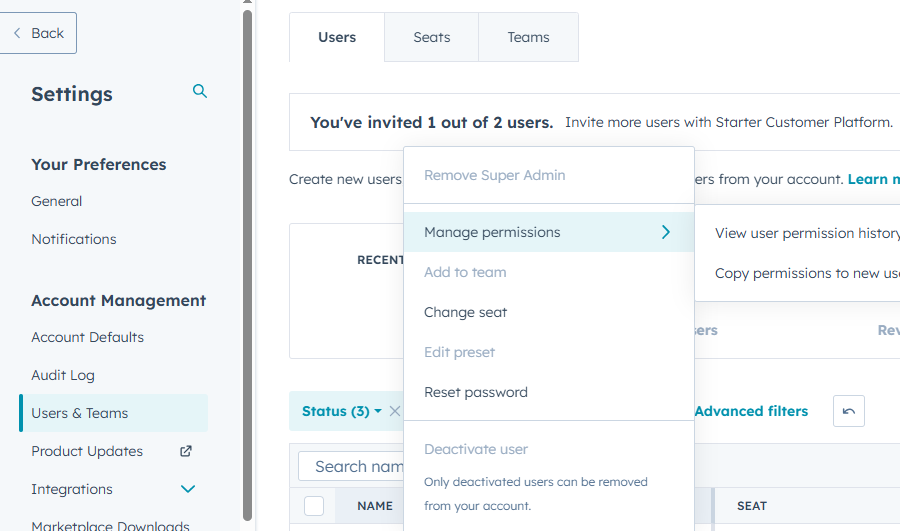900x531 pixels.
Task: Switch to the Teams tab
Action: [528, 37]
